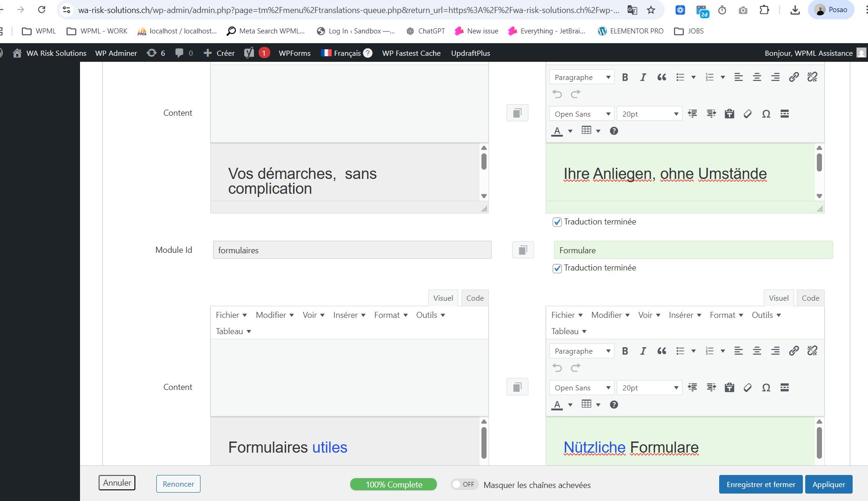Image resolution: width=868 pixels, height=501 pixels.
Task: Click the Formulare Module Id translation field
Action: (x=693, y=250)
